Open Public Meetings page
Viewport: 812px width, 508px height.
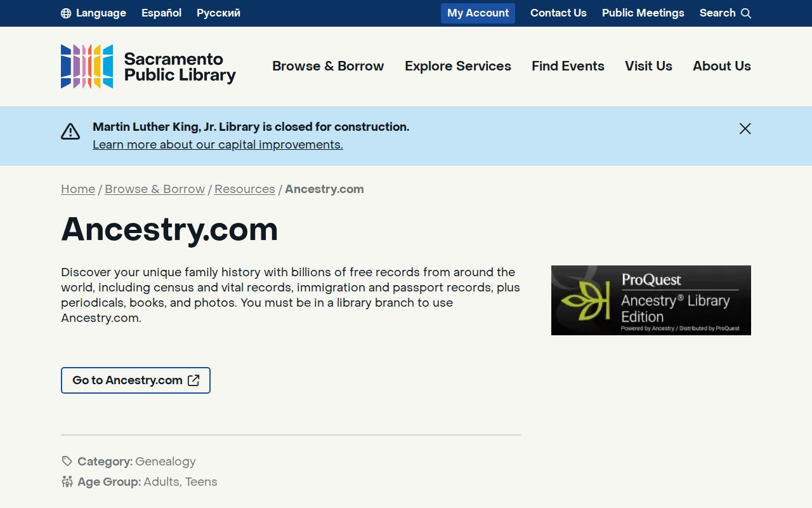(643, 13)
